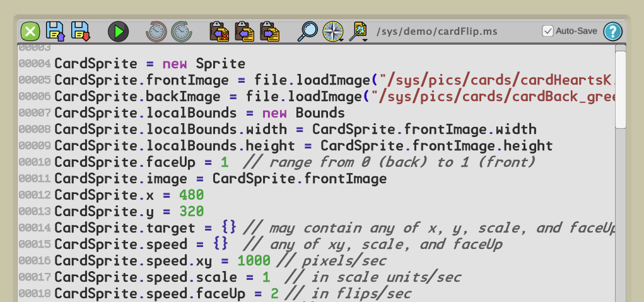Click the keyword new on line 7
Viewport: 644px width, 302px height.
tap(274, 112)
